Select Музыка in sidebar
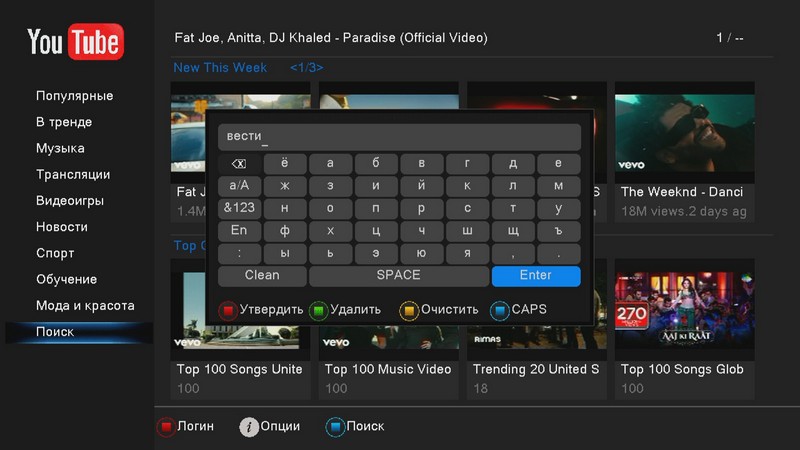 tap(60, 148)
